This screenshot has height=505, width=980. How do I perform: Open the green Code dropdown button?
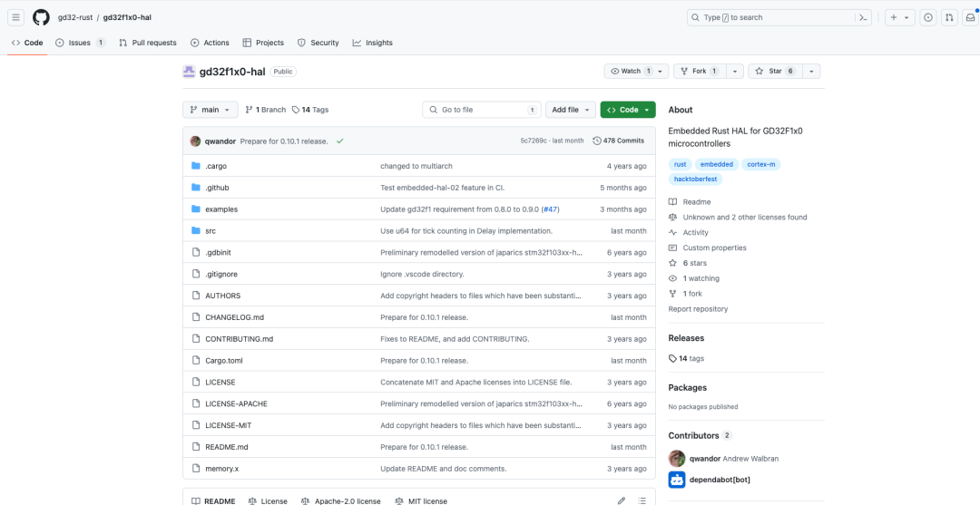(628, 109)
